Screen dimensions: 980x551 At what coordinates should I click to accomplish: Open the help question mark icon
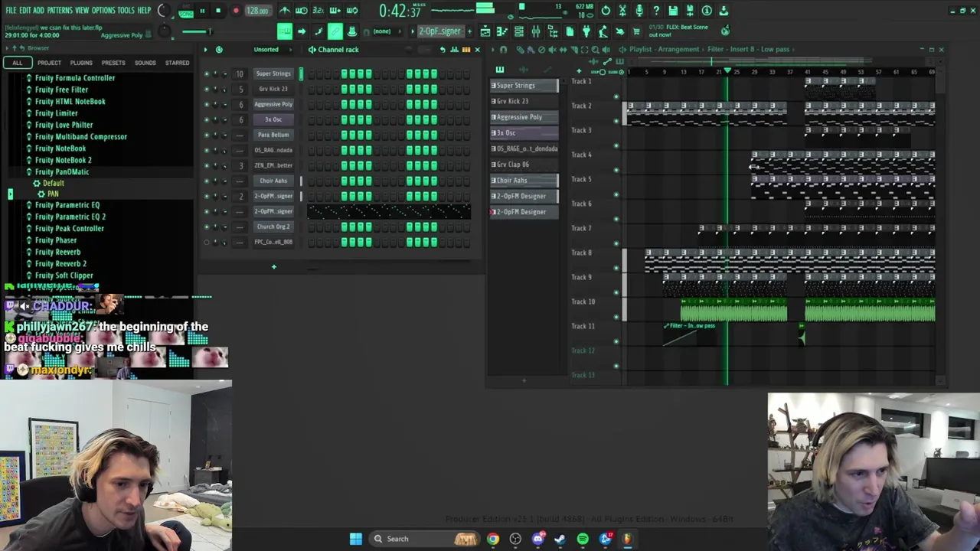pyautogui.click(x=656, y=11)
